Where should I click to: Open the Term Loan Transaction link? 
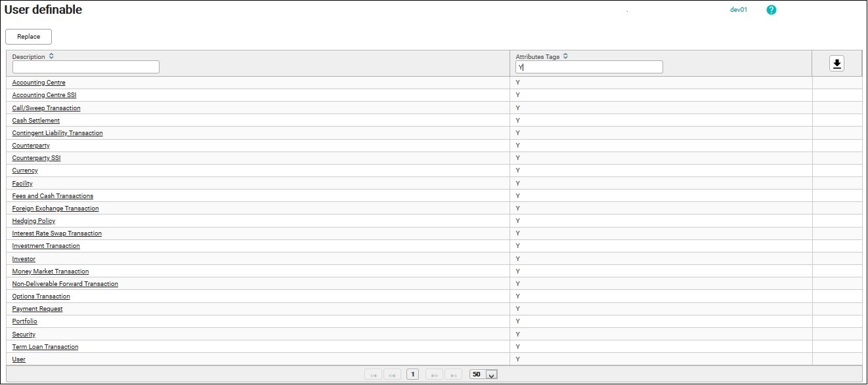[45, 347]
